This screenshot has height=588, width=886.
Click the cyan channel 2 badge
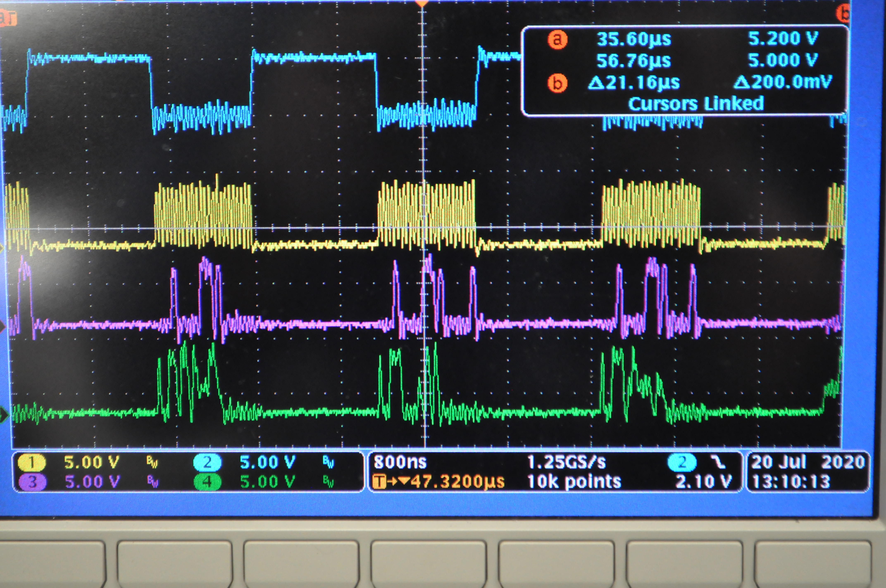click(207, 462)
